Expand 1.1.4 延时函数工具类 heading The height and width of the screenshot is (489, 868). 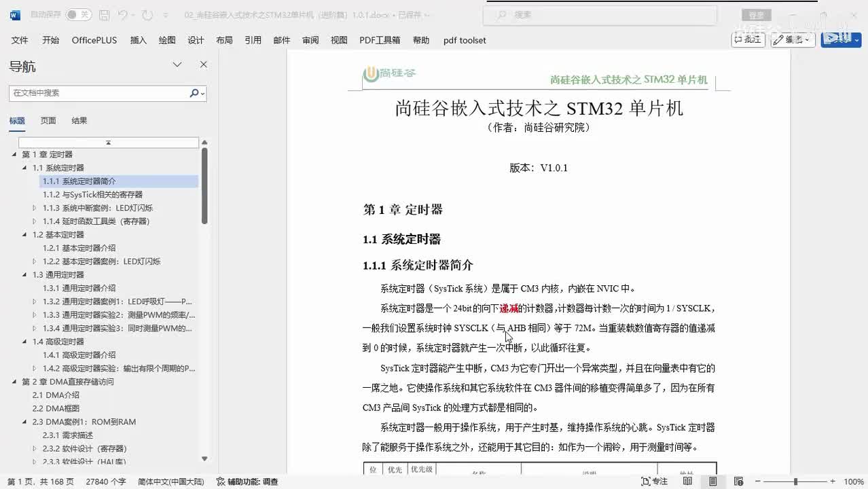[x=35, y=221]
